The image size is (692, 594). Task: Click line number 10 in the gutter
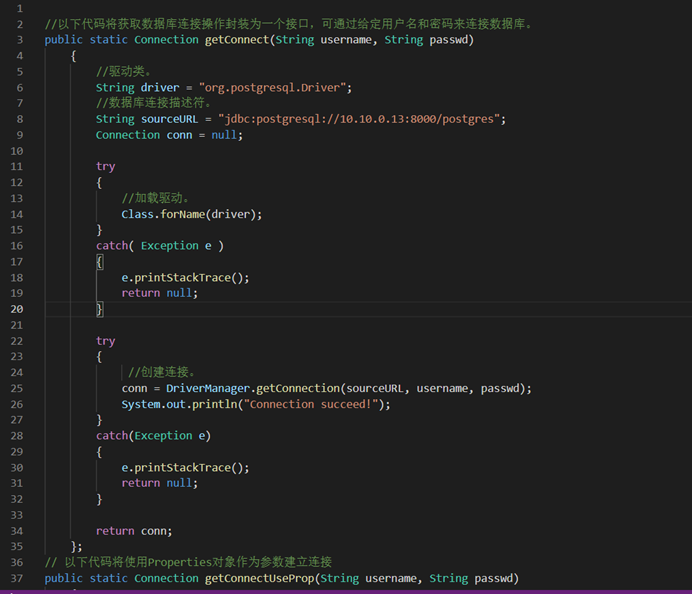point(17,151)
